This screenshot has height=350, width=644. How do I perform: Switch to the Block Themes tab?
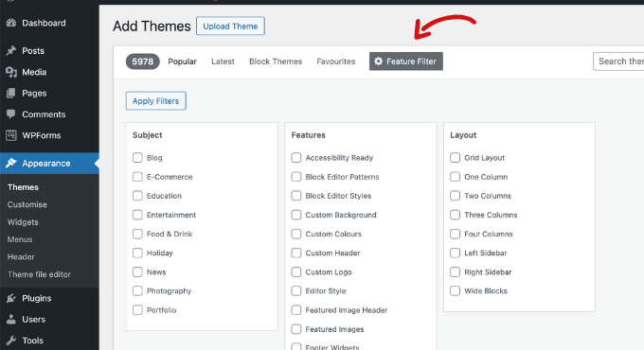click(276, 61)
